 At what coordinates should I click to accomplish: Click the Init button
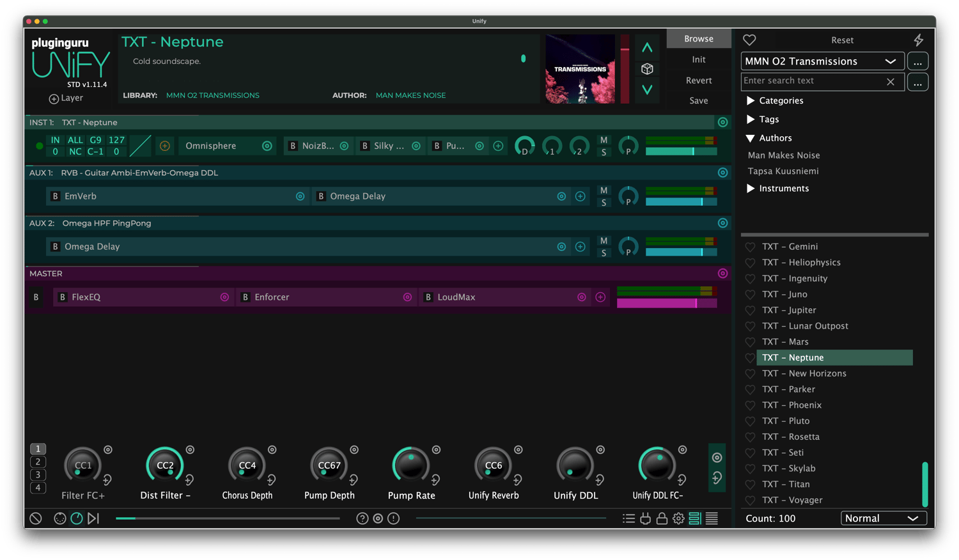coord(699,59)
